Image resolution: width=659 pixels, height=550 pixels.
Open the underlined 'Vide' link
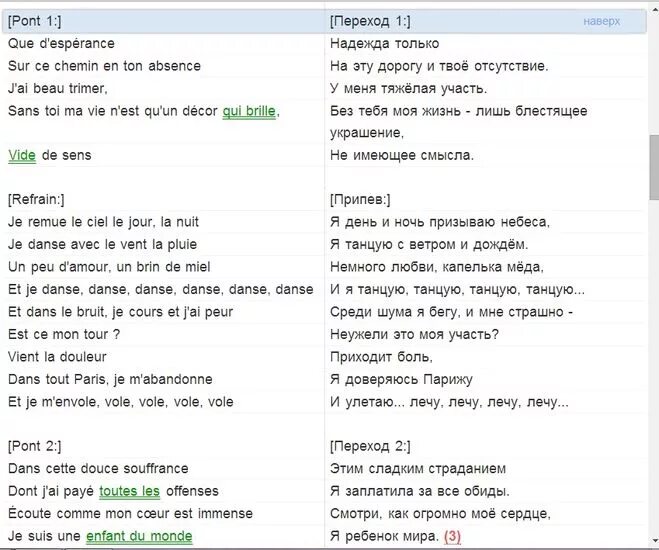22,155
